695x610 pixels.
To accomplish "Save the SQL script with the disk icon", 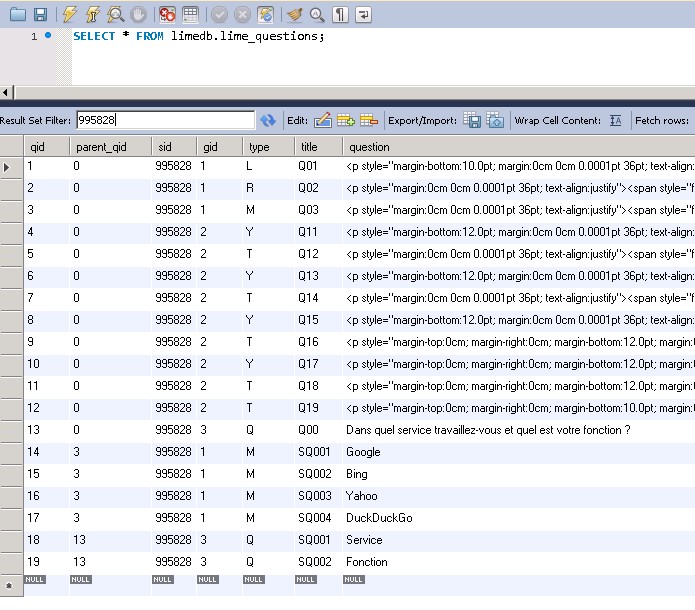I will pyautogui.click(x=40, y=14).
